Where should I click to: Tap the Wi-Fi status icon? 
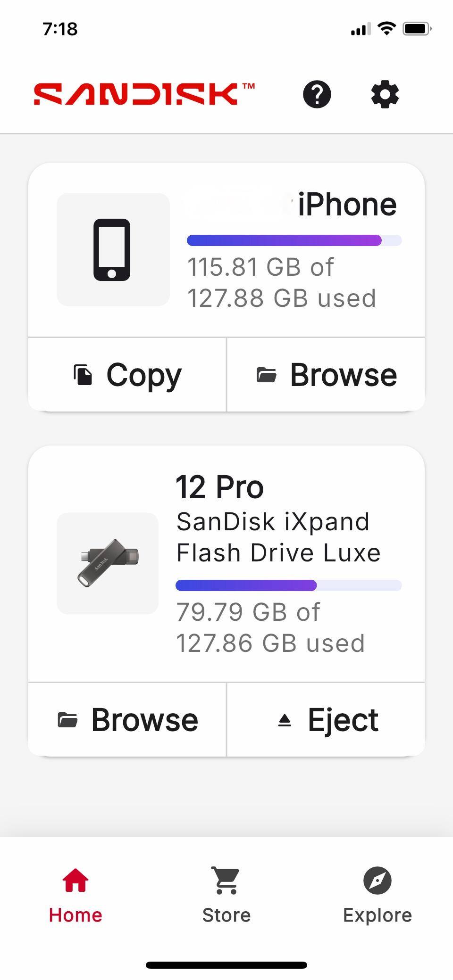tap(387, 29)
